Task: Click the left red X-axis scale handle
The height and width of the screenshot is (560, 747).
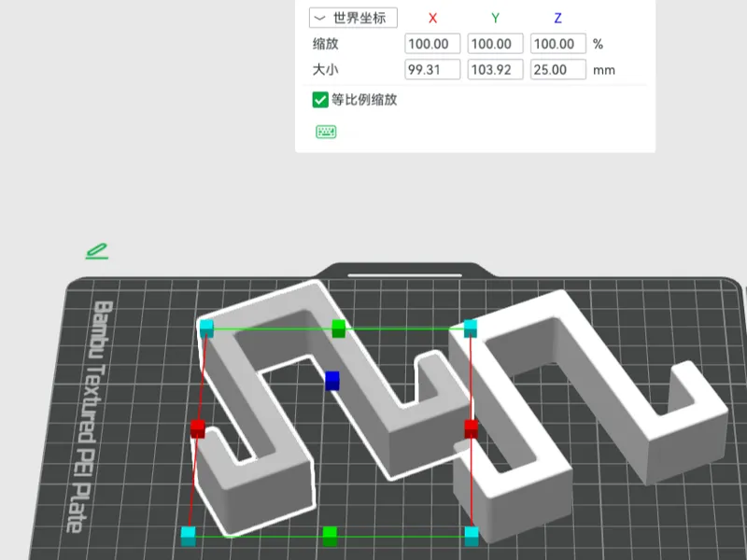Action: (x=198, y=428)
